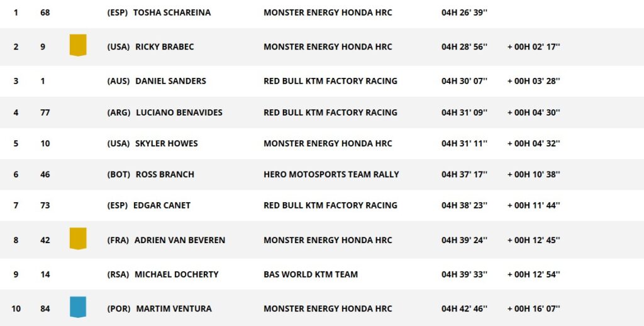Viewport: 644px width, 326px height.
Task: Click Monster Energy Honda team for Tosha Schareina
Action: (x=328, y=13)
